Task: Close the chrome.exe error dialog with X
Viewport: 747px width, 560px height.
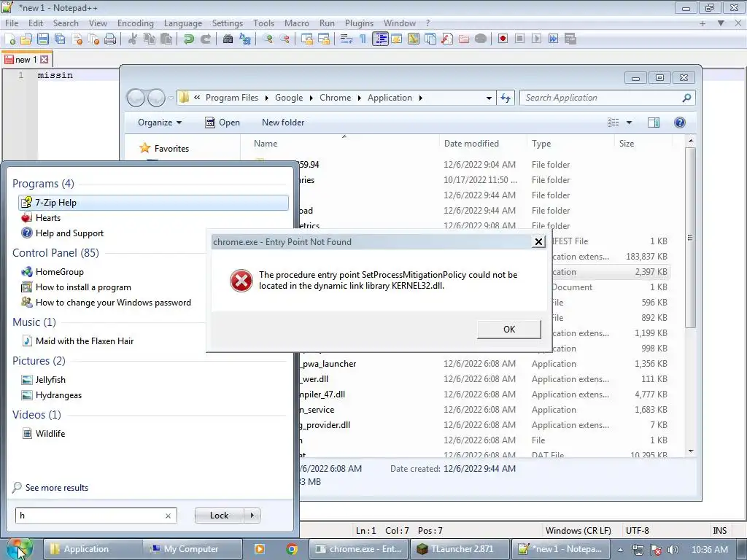Action: pyautogui.click(x=538, y=242)
